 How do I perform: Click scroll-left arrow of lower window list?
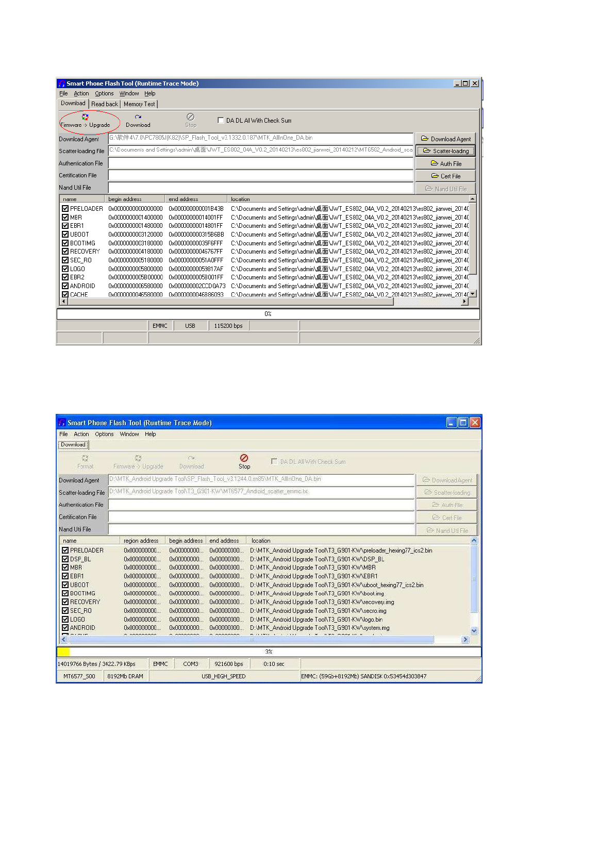[64, 640]
